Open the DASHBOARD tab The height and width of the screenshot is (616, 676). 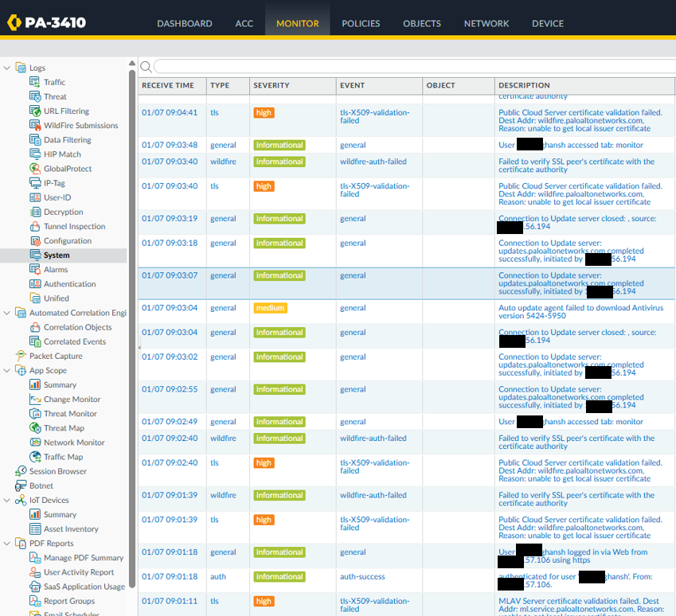tap(184, 23)
